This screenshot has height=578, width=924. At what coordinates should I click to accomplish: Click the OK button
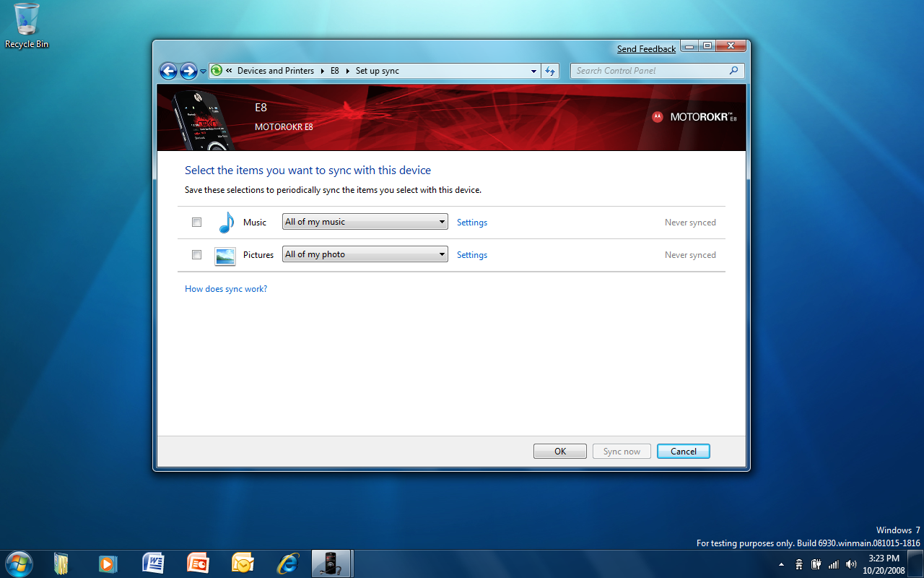tap(560, 451)
